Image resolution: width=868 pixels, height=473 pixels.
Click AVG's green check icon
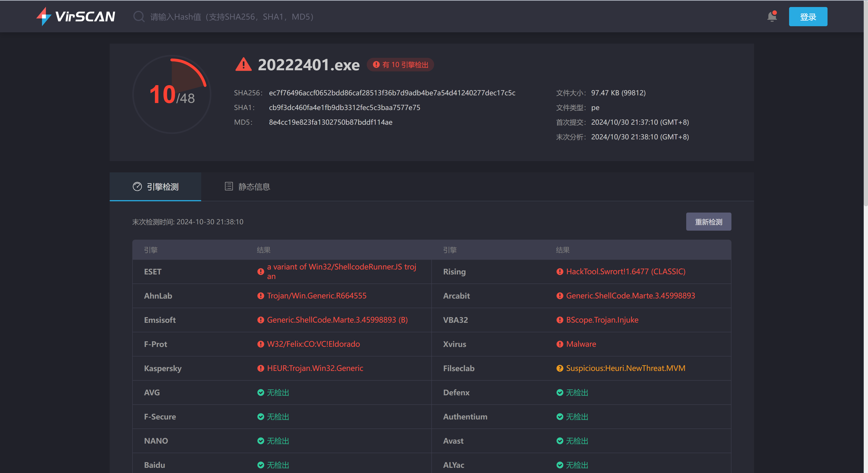coord(260,393)
